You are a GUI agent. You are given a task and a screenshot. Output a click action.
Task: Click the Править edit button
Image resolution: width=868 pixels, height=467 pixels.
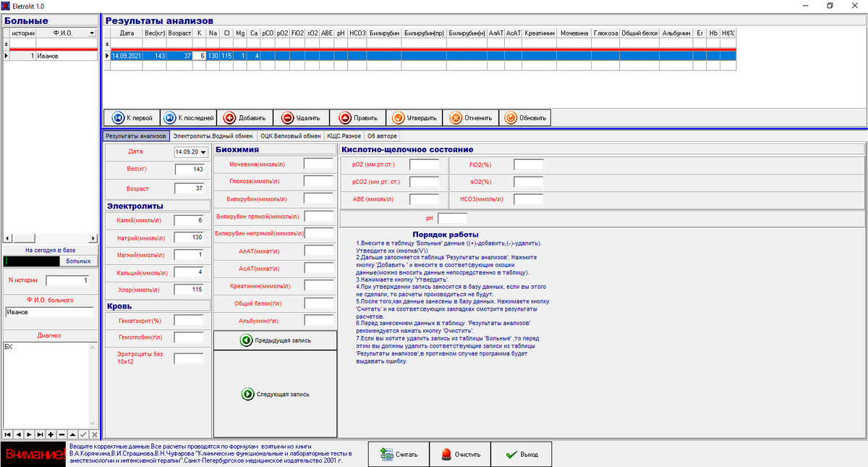357,117
